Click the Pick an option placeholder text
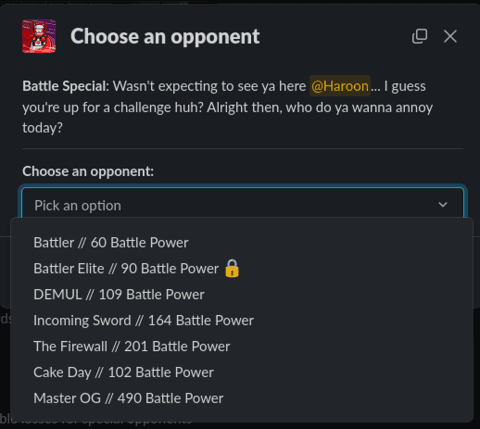Screen dimensions: 480x429 point(78,205)
